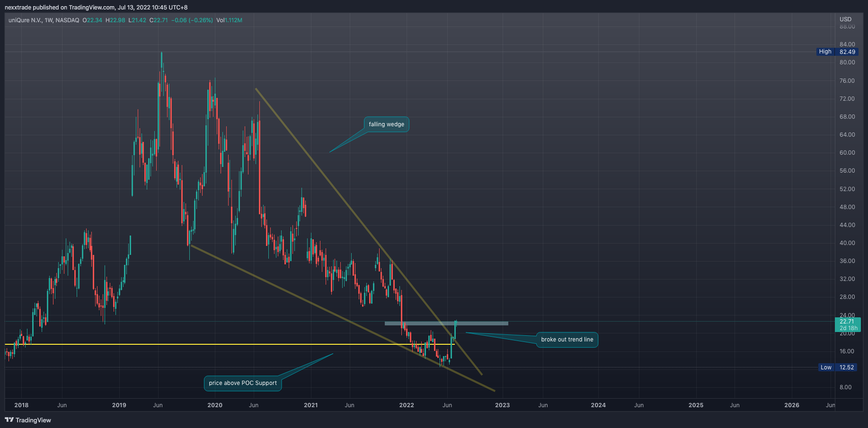Select the gray horizontal resistance bar near 22
The width and height of the screenshot is (868, 428).
(446, 323)
